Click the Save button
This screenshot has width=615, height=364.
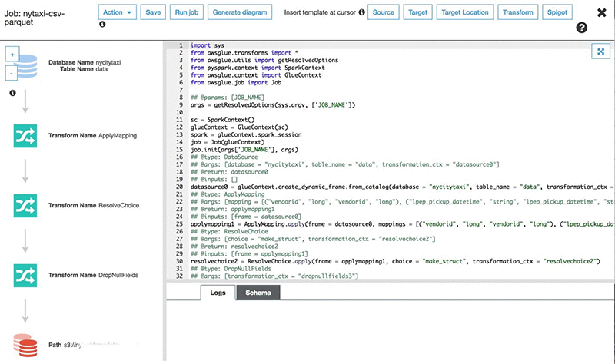click(153, 12)
